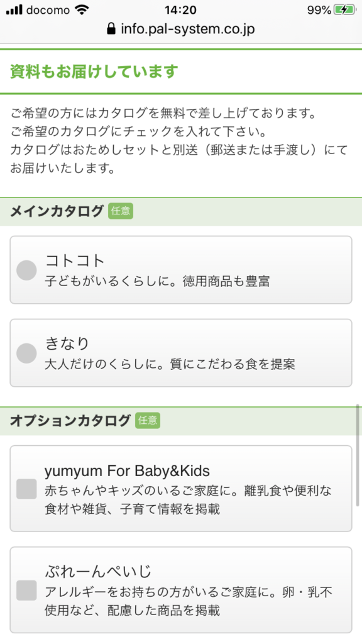Click the page scrollbar on right edge
This screenshot has width=362, height=644.
(x=358, y=455)
